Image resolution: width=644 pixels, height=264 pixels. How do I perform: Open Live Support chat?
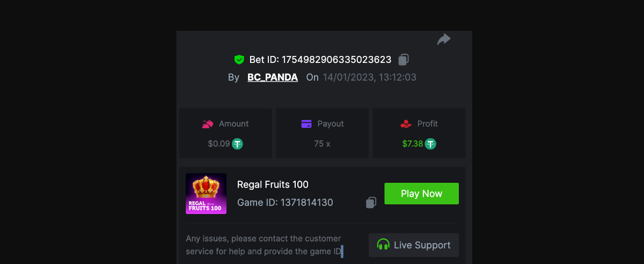pyautogui.click(x=414, y=245)
